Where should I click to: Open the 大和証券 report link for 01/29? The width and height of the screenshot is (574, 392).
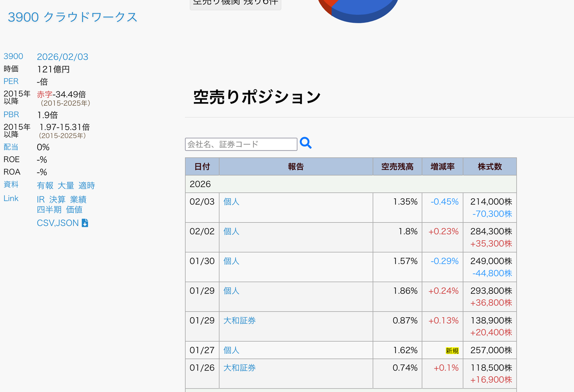[x=239, y=320]
